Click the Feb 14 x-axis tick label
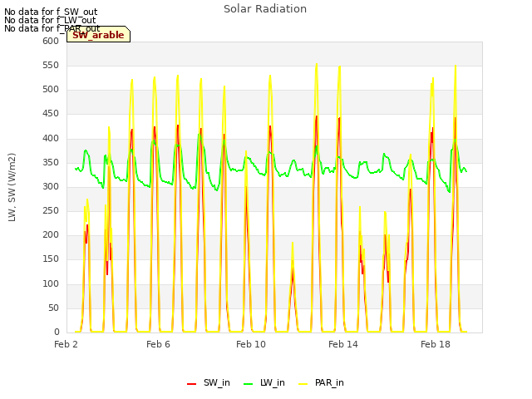Viewport: 532px width, 399px height. click(343, 344)
